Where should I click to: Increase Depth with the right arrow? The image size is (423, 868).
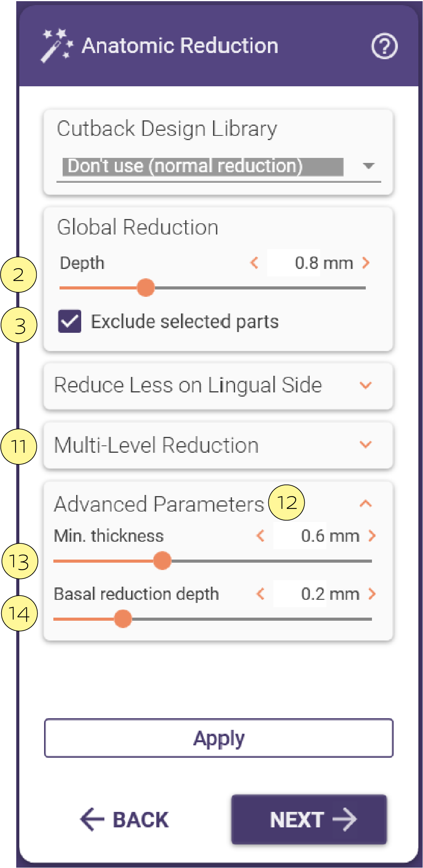pyautogui.click(x=366, y=263)
